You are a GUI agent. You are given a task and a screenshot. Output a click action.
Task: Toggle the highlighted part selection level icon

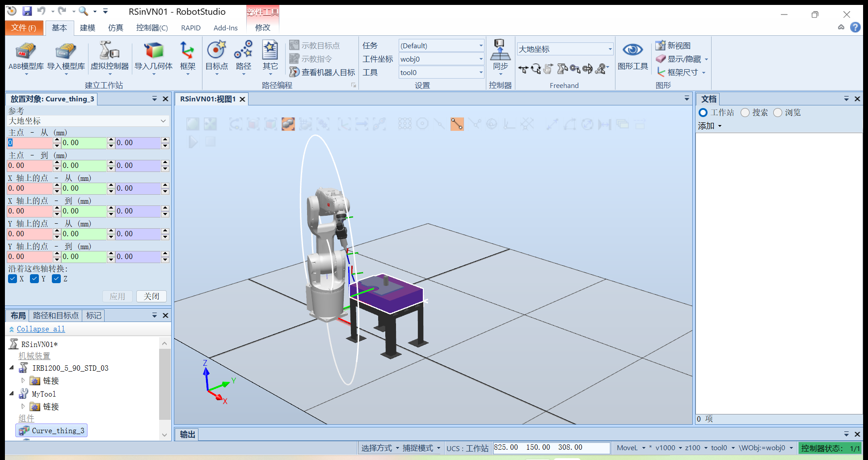pos(288,124)
